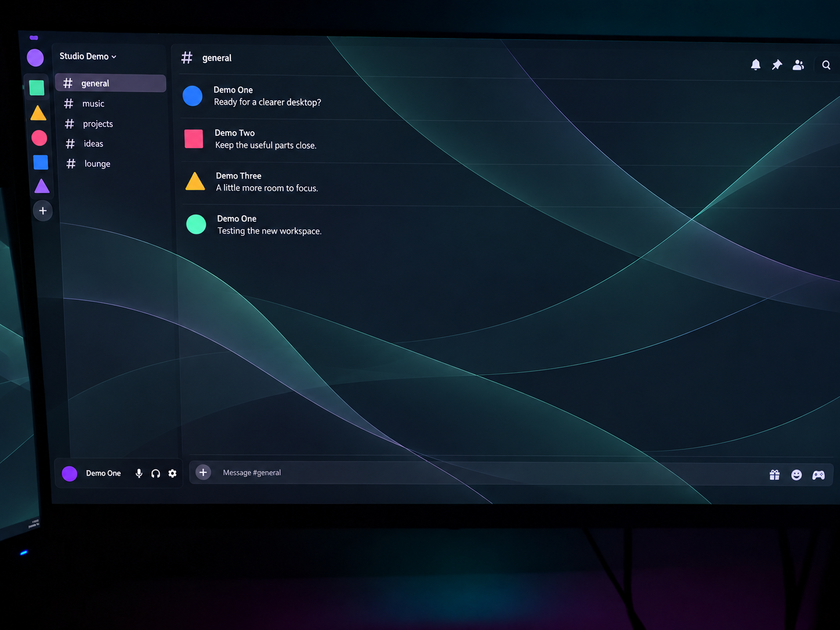Show pinned messages
Image resolution: width=840 pixels, height=630 pixels.
(777, 65)
